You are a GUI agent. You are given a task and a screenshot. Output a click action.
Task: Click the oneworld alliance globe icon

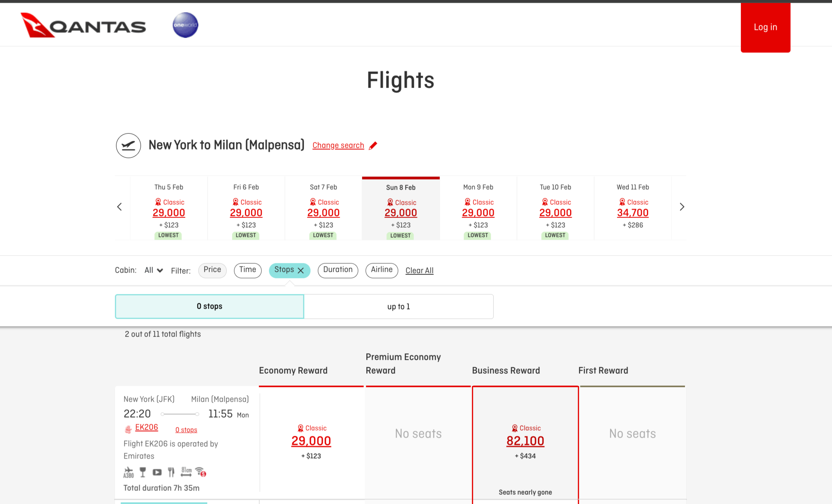[x=185, y=25]
